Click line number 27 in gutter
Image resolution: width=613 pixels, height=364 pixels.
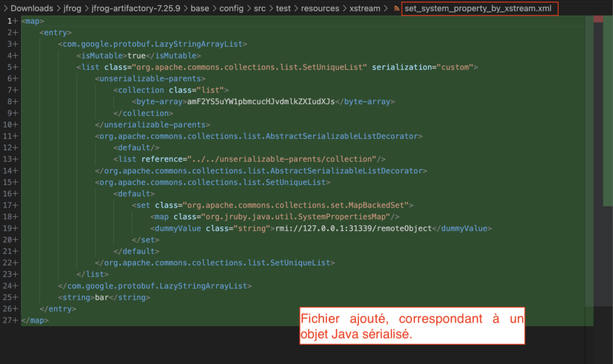(7, 320)
